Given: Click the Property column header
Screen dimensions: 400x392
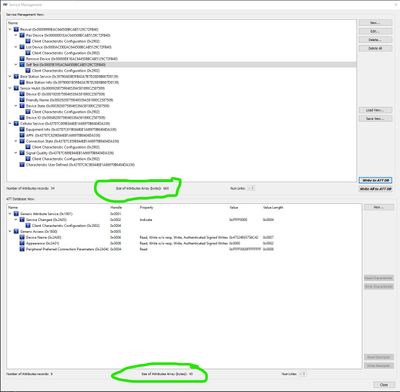Looking at the screenshot, I should click(x=146, y=207).
